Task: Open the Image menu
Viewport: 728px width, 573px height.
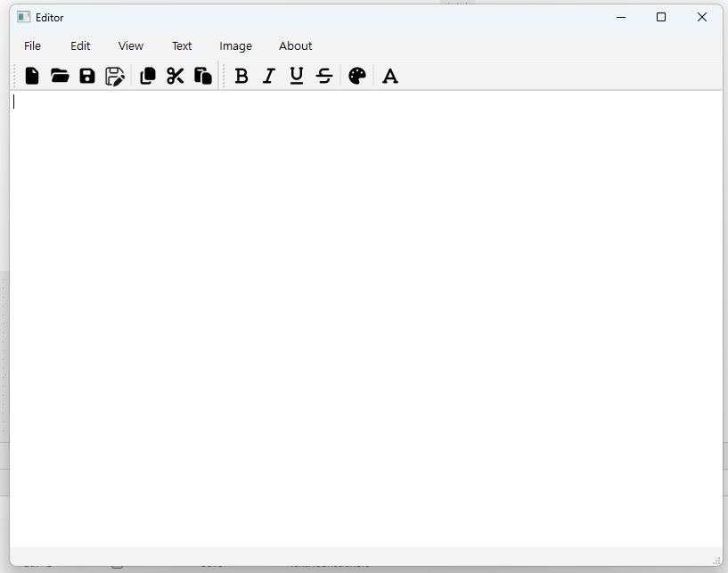Action: tap(236, 46)
